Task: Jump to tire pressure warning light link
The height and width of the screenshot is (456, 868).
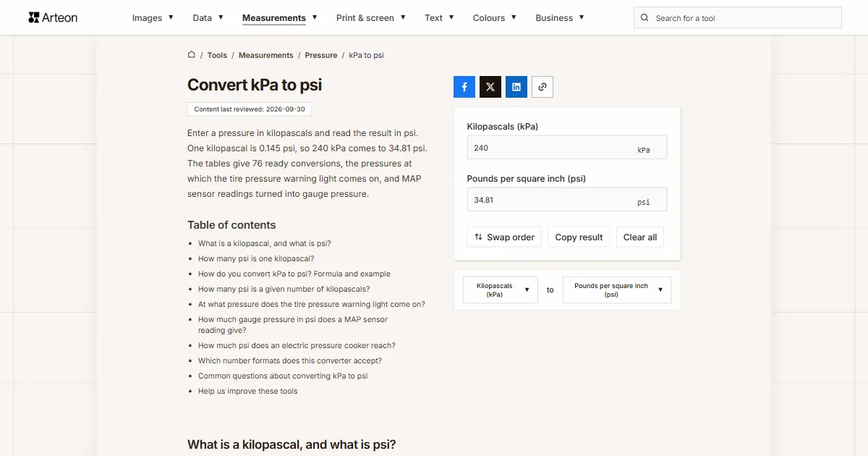Action: click(x=312, y=304)
